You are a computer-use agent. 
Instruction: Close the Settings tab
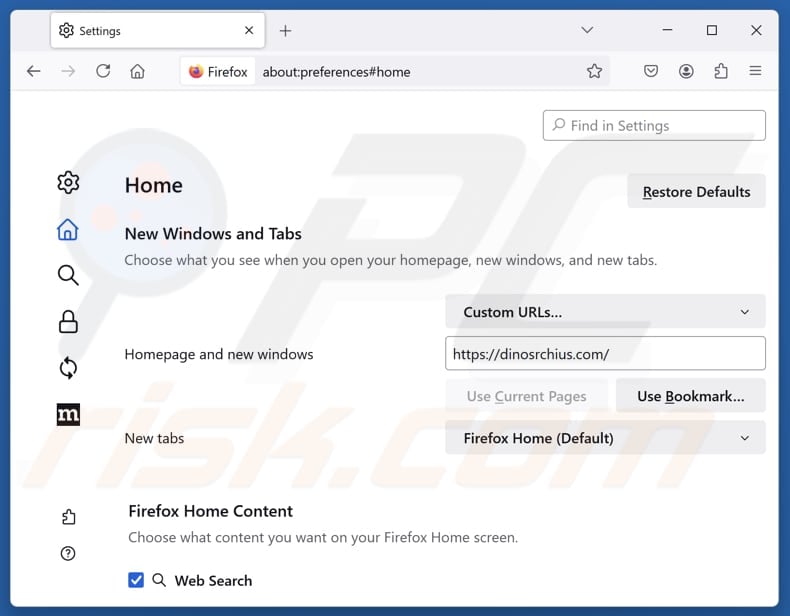pyautogui.click(x=249, y=31)
